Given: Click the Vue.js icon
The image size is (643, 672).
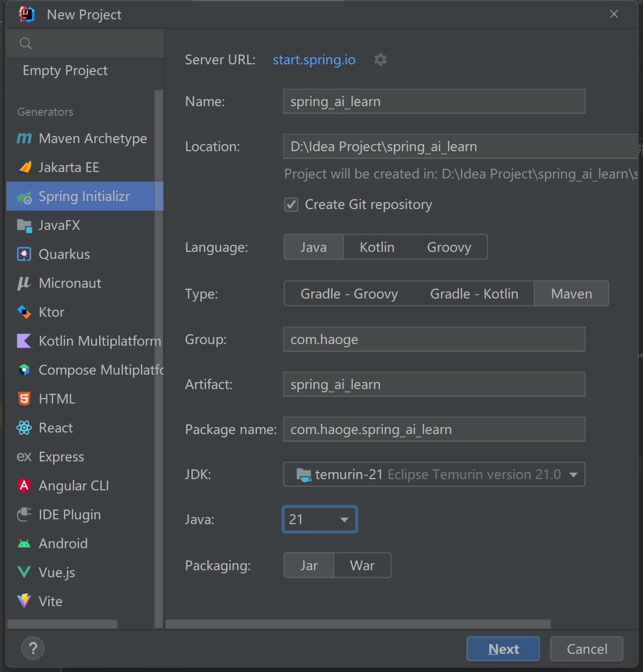Looking at the screenshot, I should (24, 572).
